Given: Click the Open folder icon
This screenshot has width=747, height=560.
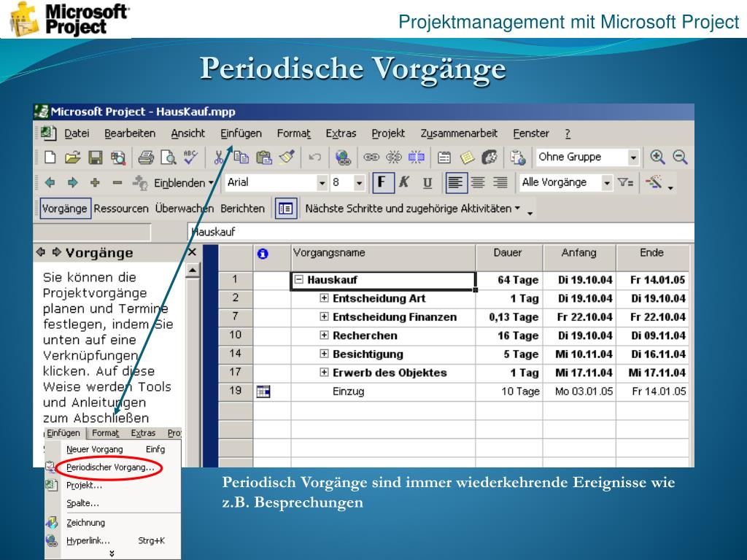Looking at the screenshot, I should pyautogui.click(x=73, y=157).
